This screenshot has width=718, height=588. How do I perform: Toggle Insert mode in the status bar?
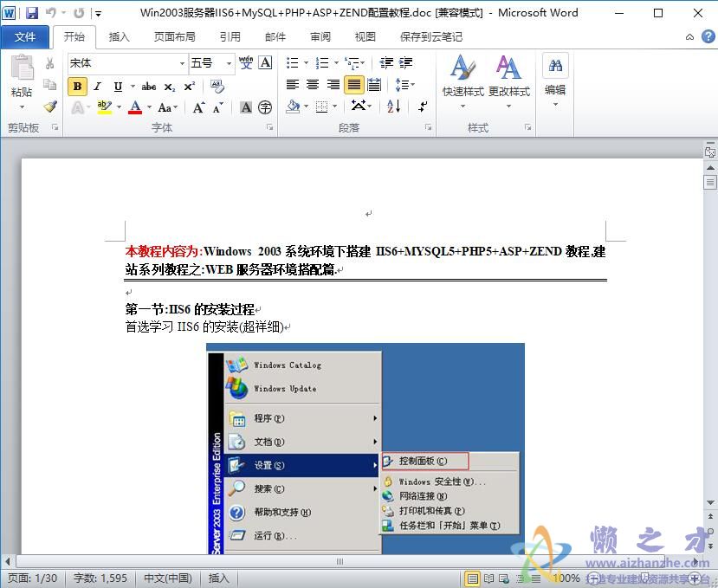point(217,578)
